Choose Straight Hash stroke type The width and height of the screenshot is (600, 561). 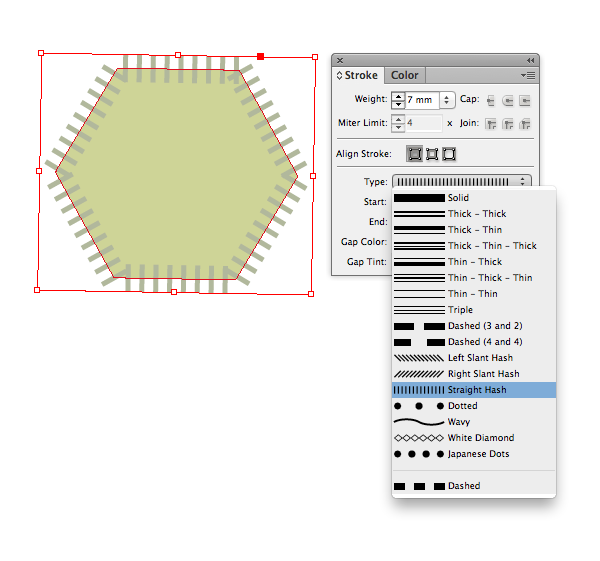click(474, 390)
